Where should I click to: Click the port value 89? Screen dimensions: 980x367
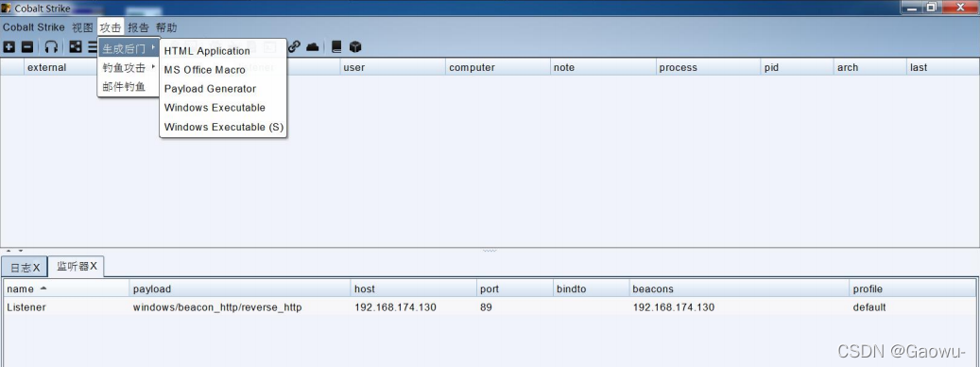pyautogui.click(x=486, y=307)
